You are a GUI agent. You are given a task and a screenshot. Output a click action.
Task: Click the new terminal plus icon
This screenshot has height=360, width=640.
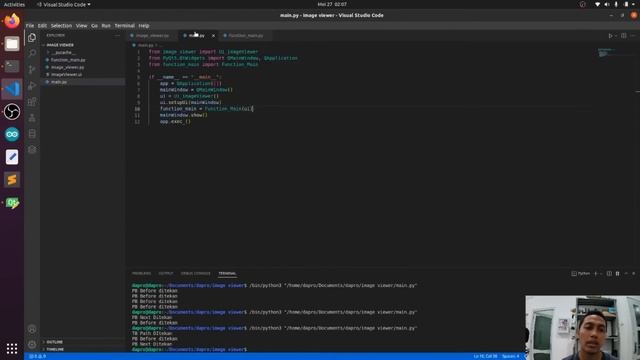pos(596,273)
